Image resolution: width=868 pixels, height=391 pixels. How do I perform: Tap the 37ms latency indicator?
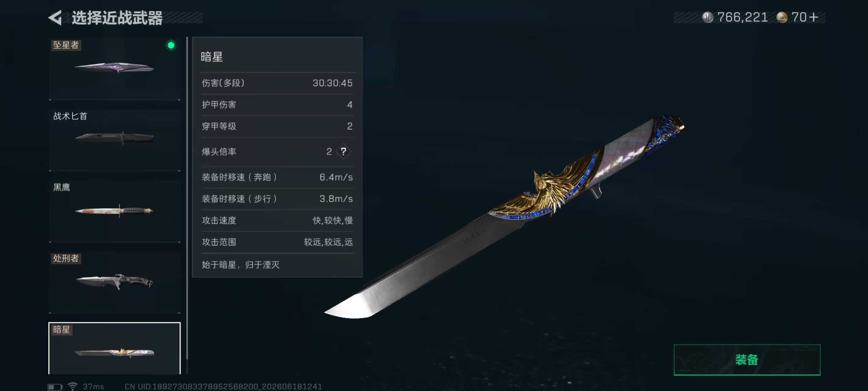pyautogui.click(x=93, y=387)
